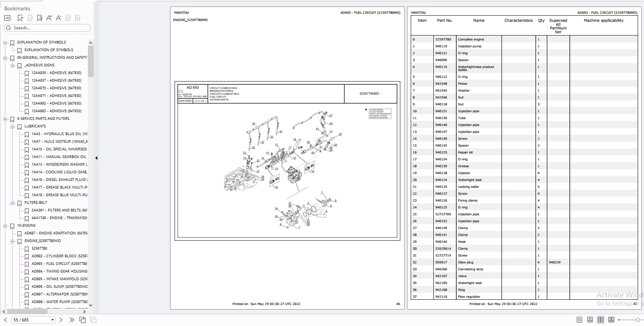Collapse the LUBRICANTS bookmark group
Image resolution: width=644 pixels, height=326 pixels.
[x=13, y=127]
